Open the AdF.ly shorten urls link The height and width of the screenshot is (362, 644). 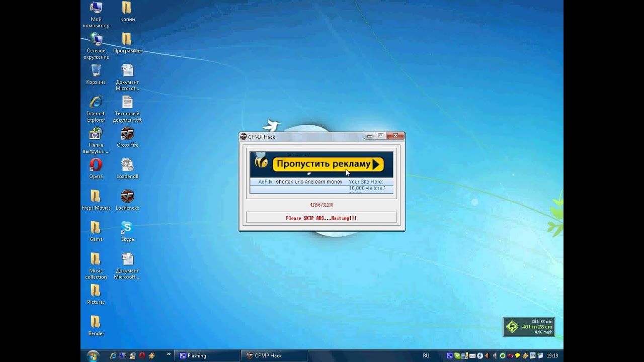[x=300, y=182]
